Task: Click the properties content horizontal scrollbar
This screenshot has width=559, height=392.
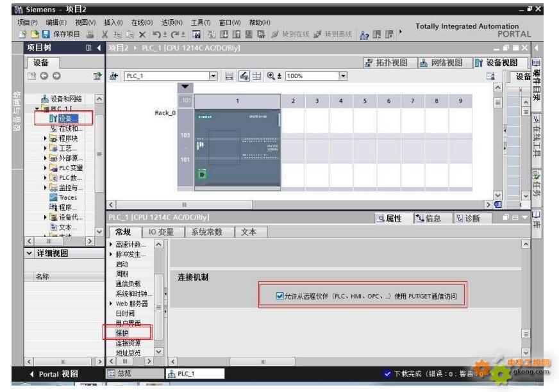Action: click(263, 361)
